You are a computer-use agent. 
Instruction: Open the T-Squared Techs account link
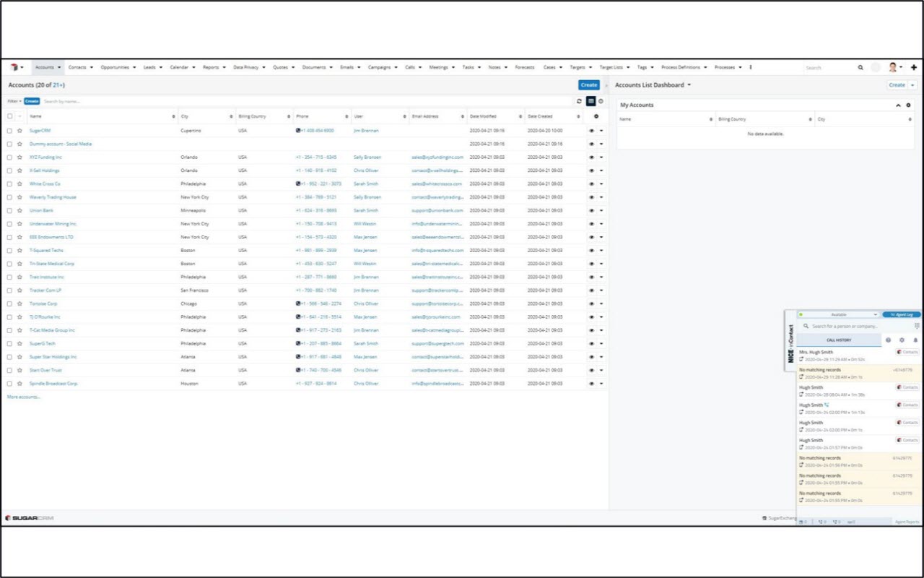point(46,251)
